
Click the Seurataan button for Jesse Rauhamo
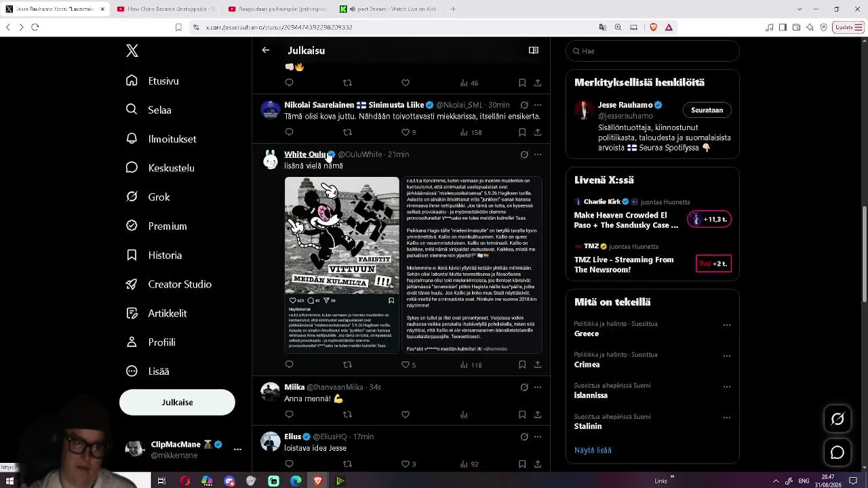pyautogui.click(x=707, y=110)
